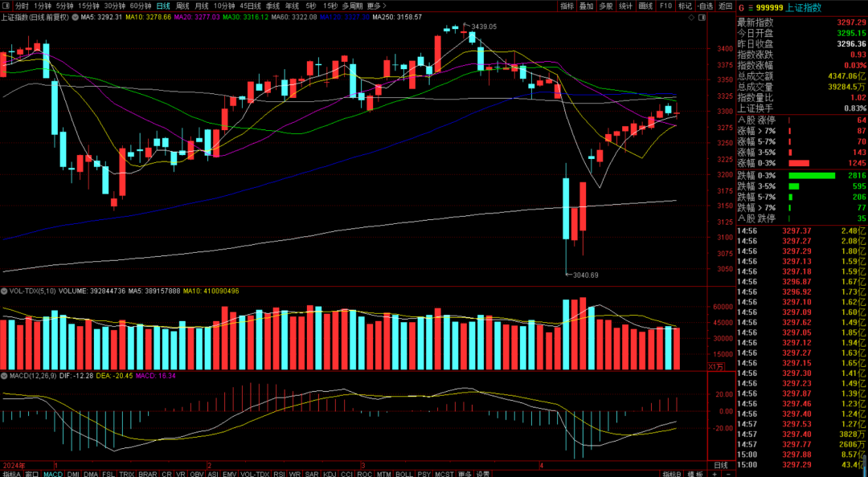The width and height of the screenshot is (868, 477).
Task: Expand the 更多 indicators list
Action: (464, 474)
